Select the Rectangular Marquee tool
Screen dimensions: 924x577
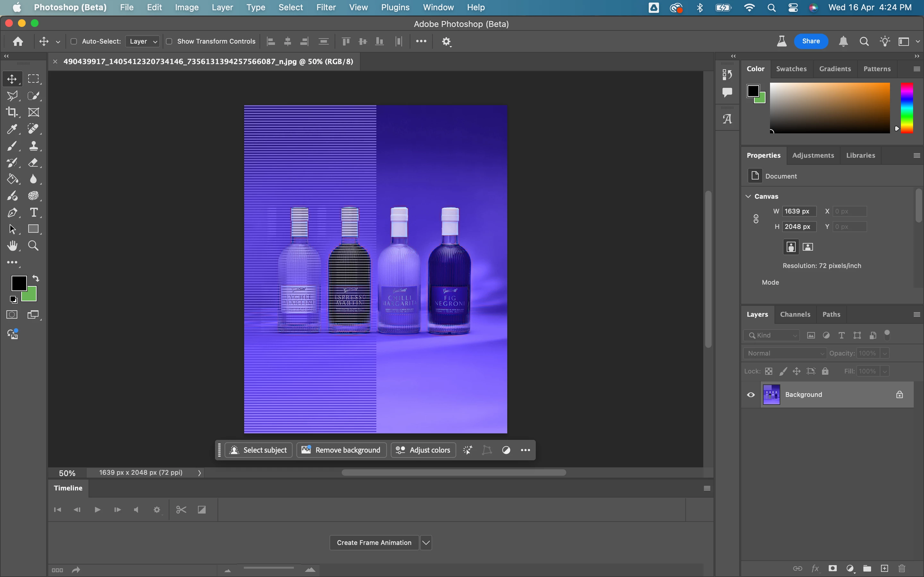(34, 79)
